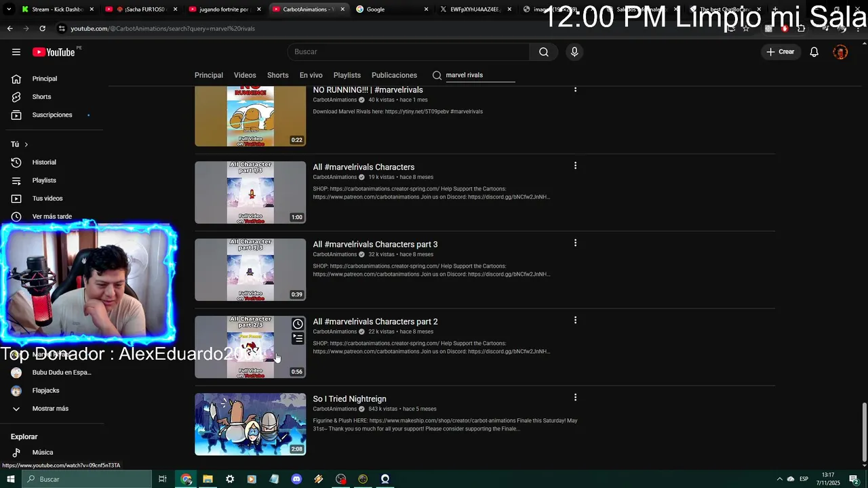Image resolution: width=868 pixels, height=488 pixels.
Task: Add Characters part 2 to queue
Action: pos(298,338)
